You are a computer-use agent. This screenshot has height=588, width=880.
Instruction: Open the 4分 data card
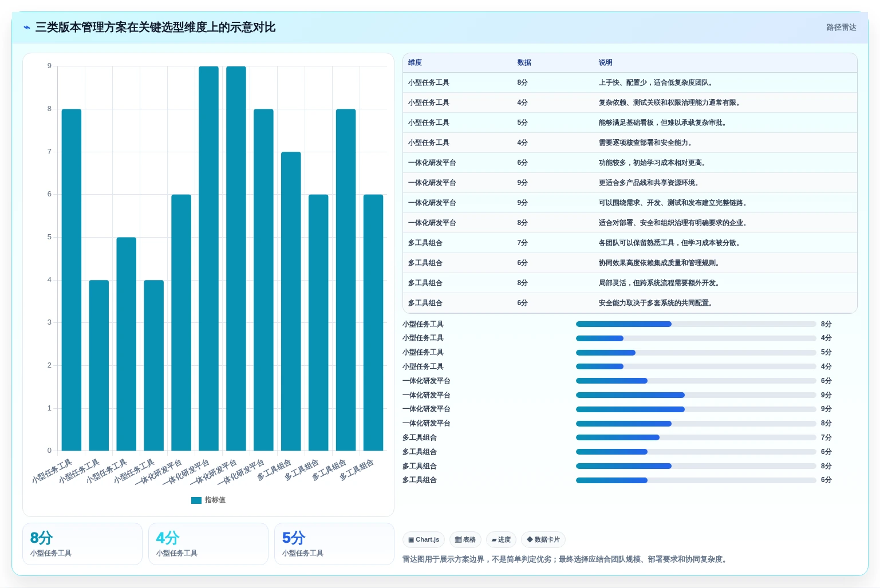pyautogui.click(x=208, y=544)
